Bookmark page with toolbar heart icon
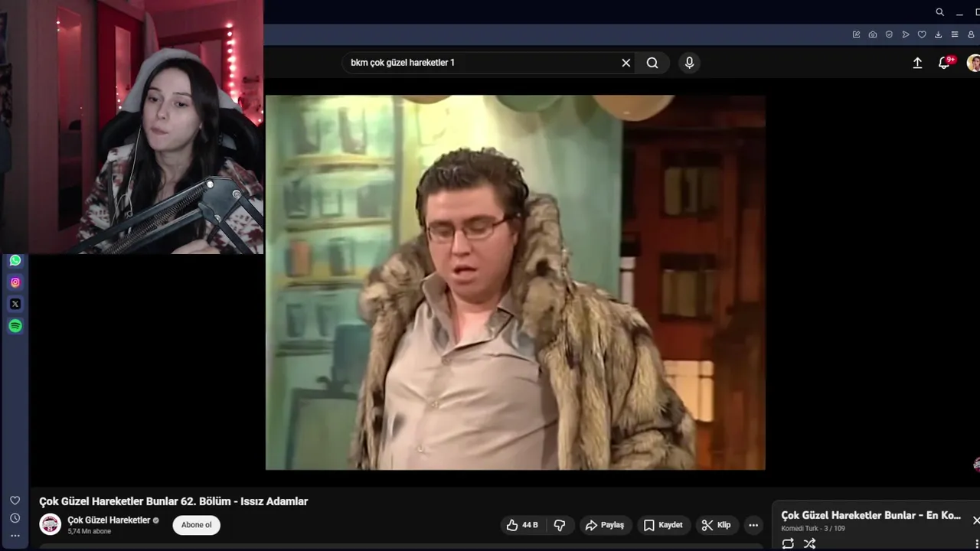The height and width of the screenshot is (551, 980). point(922,34)
